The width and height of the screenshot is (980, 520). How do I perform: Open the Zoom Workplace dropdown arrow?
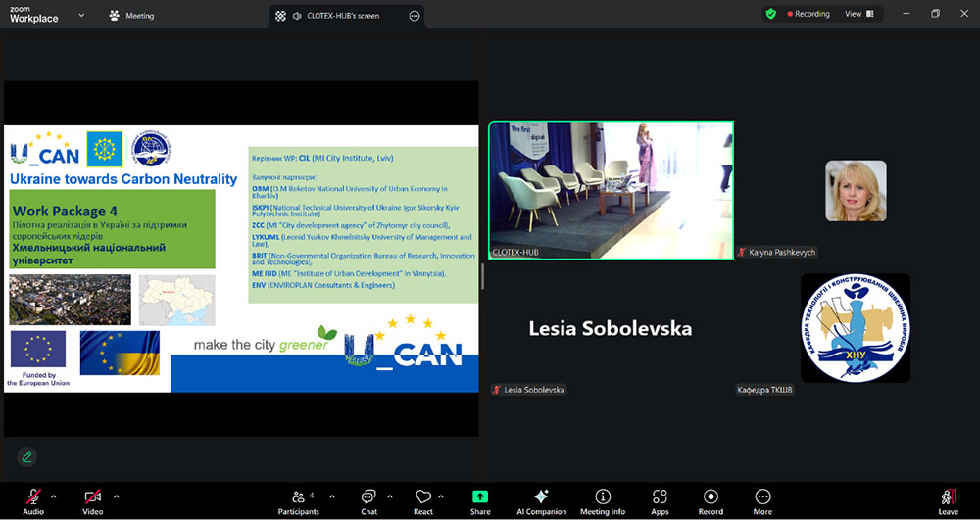[x=80, y=16]
